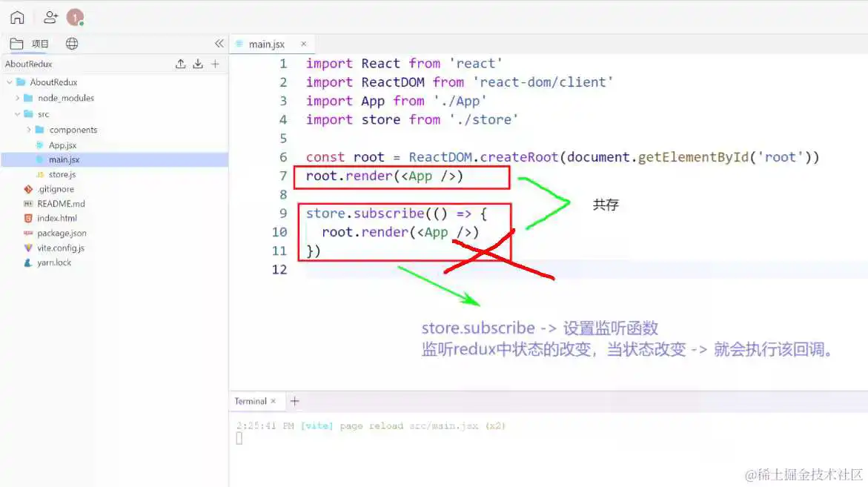Open the globe network panel
This screenshot has height=487, width=868.
click(72, 44)
